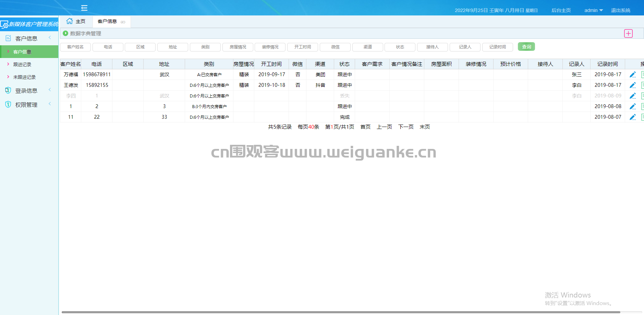Viewport: 644px width, 315px height.
Task: Focus the 房屋情况 search field
Action: [238, 47]
